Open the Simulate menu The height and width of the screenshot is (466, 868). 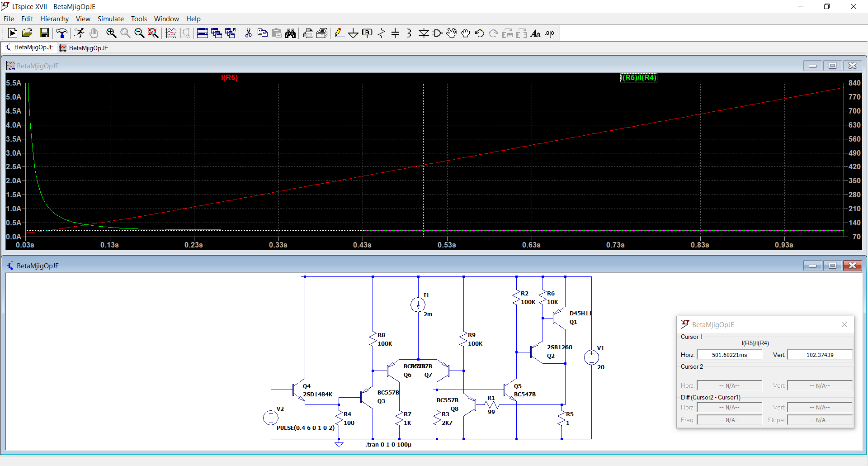110,19
